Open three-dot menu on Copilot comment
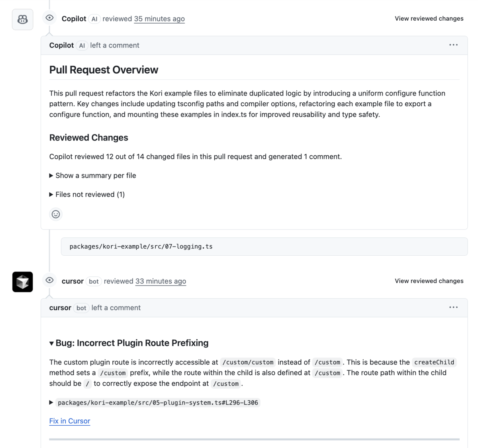Screen dimensions: 478x448 click(x=453, y=45)
